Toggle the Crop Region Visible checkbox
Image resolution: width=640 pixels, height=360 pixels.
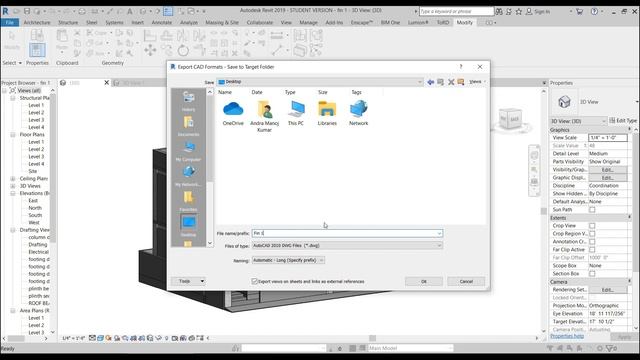[592, 233]
